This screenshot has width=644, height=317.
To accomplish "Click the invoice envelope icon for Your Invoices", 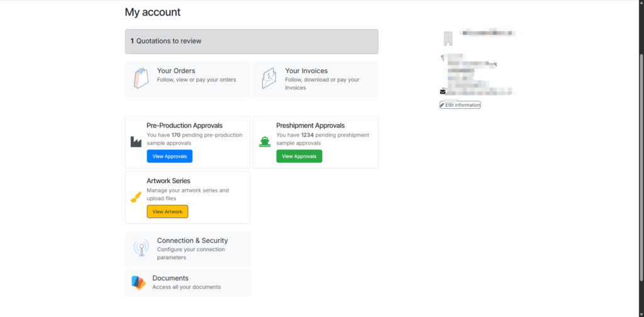I will [x=269, y=79].
